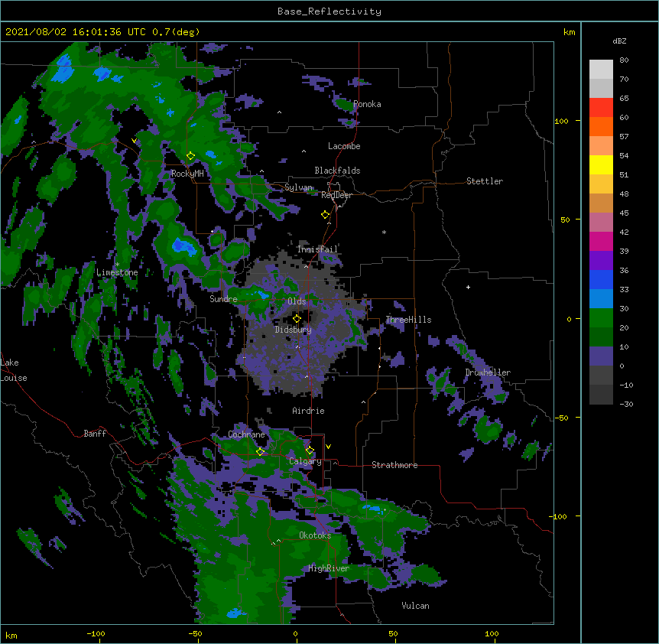Click the yellow radar marker near Olds
659x644 pixels.
coord(297,319)
